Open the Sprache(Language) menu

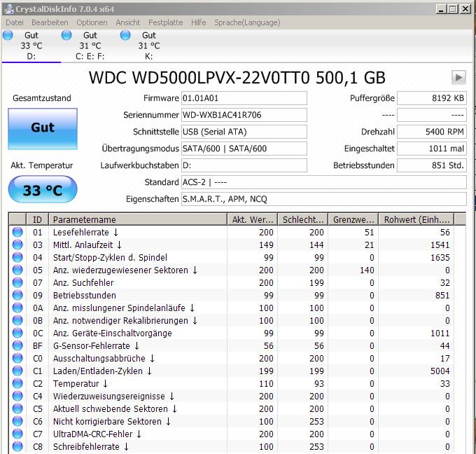coord(247,22)
